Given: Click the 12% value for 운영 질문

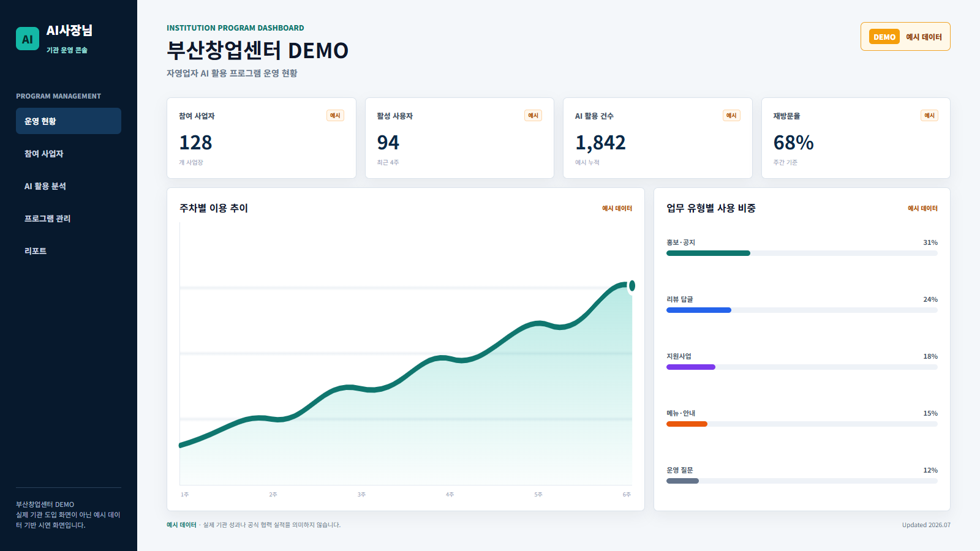Looking at the screenshot, I should (x=930, y=470).
